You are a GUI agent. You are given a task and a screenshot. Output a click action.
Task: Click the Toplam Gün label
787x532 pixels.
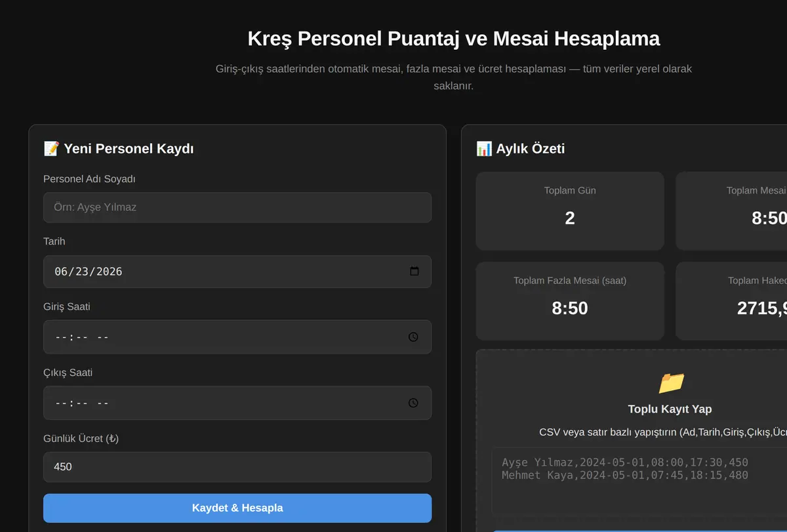tap(570, 191)
